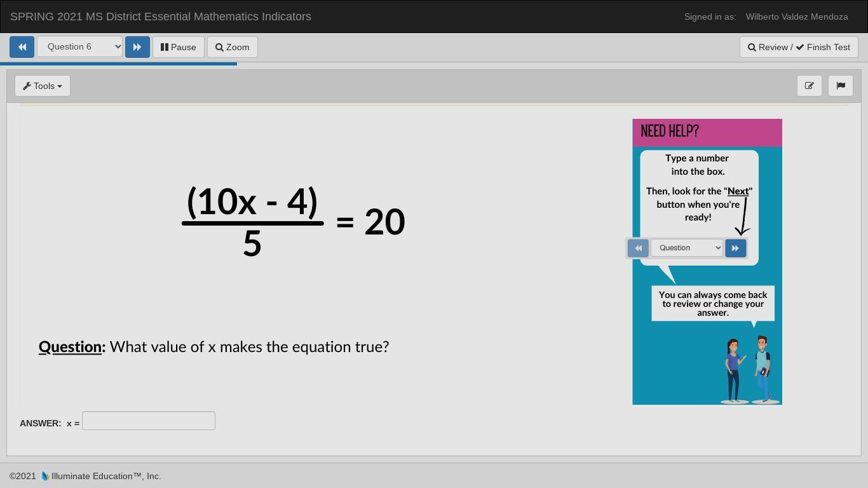Screen dimensions: 868x488
Task: Go to the previous question using the rewind button
Action: coord(22,47)
